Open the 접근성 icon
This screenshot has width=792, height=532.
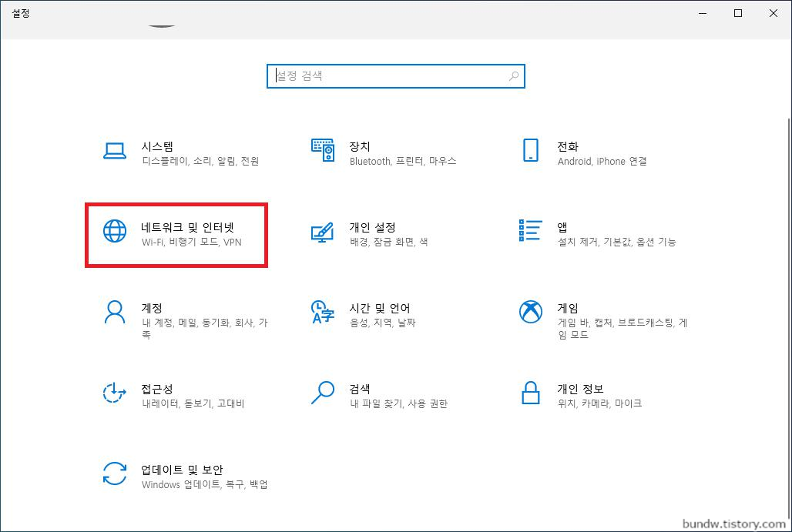point(115,393)
